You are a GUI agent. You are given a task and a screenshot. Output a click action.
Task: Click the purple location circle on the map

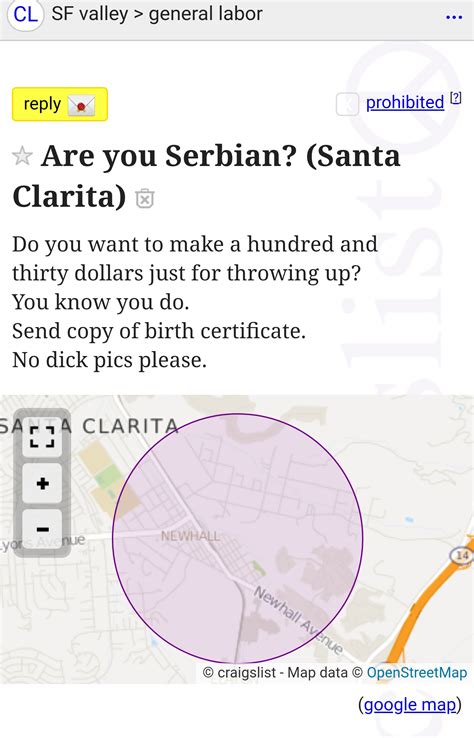(238, 538)
